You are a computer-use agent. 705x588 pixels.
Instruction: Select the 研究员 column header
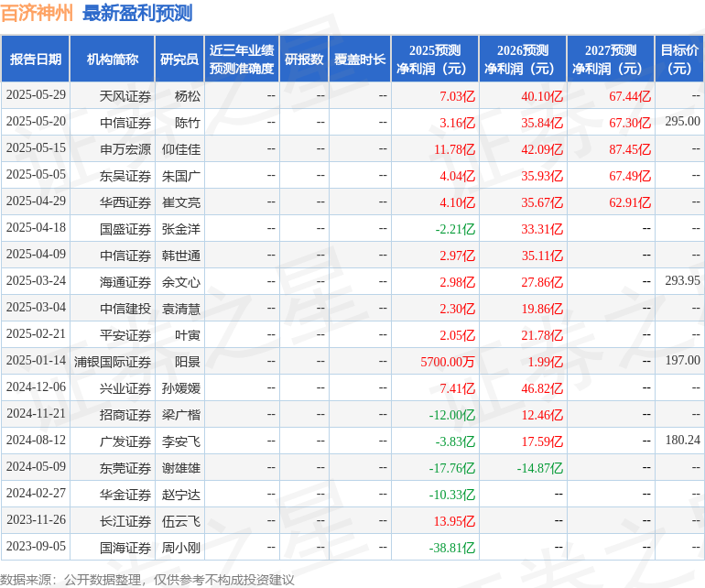(x=179, y=59)
